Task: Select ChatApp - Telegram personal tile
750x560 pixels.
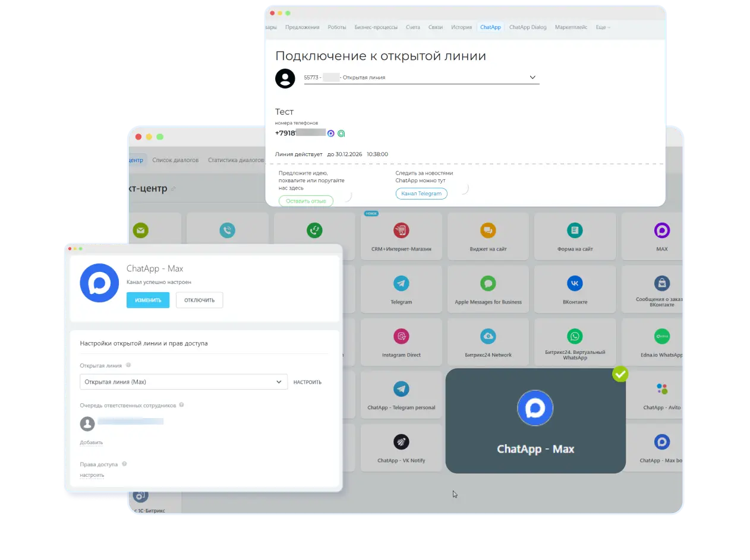Action: pyautogui.click(x=401, y=394)
